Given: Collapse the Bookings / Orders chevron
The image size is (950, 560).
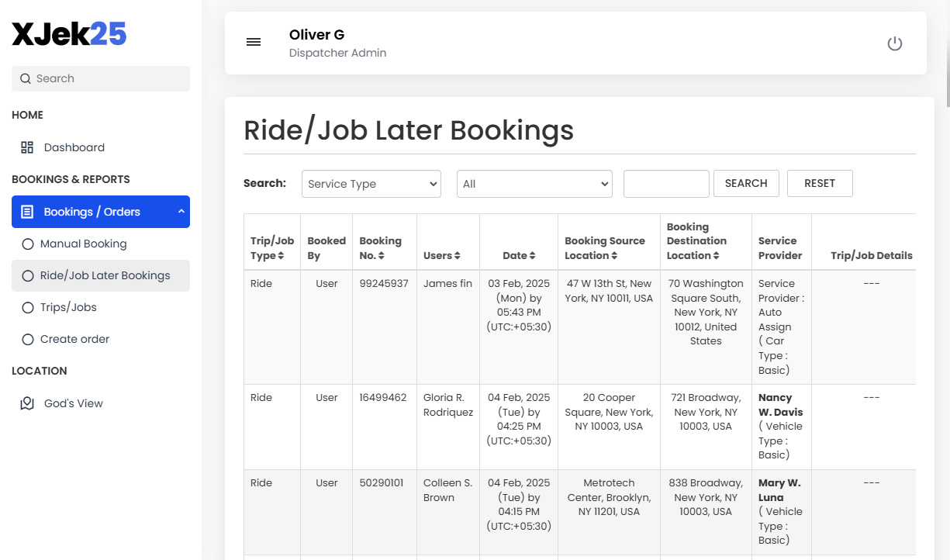Looking at the screenshot, I should 181,211.
